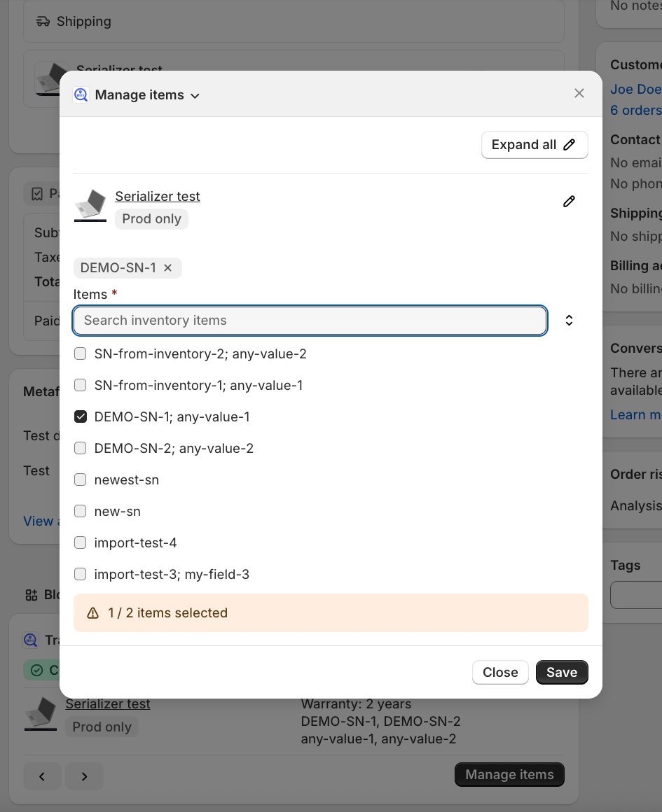Open the Serializer test product link
The image size is (662, 812).
(158, 197)
